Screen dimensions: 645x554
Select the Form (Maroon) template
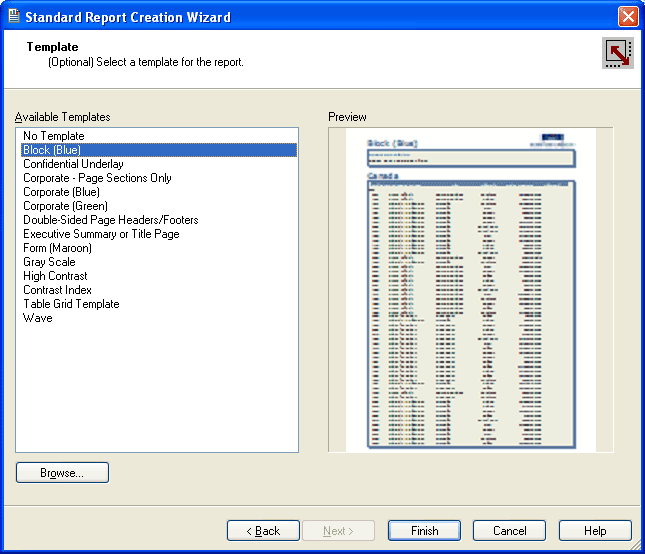click(x=57, y=248)
